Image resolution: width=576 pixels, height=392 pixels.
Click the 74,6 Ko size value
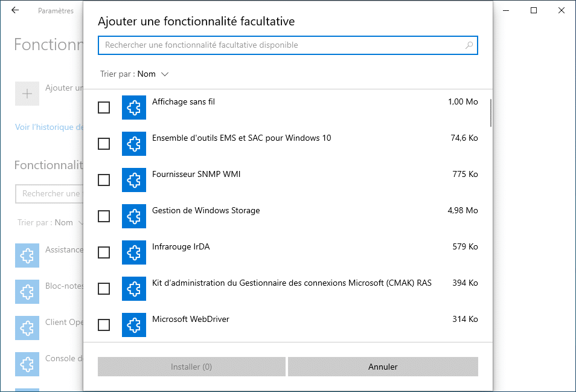click(464, 138)
